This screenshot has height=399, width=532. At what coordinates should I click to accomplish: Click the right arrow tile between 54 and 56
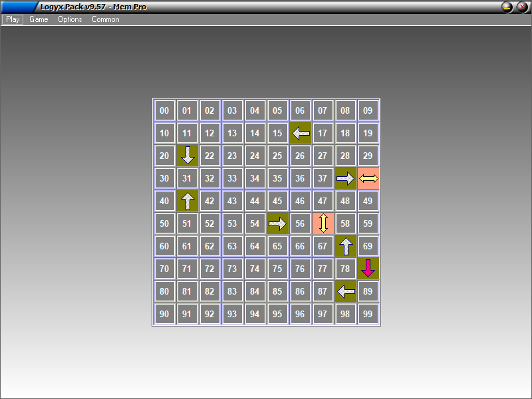[277, 223]
